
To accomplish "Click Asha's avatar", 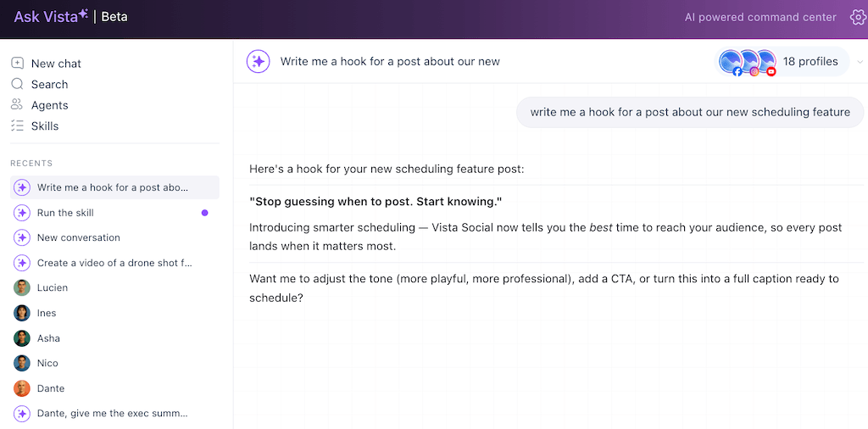I will [21, 338].
